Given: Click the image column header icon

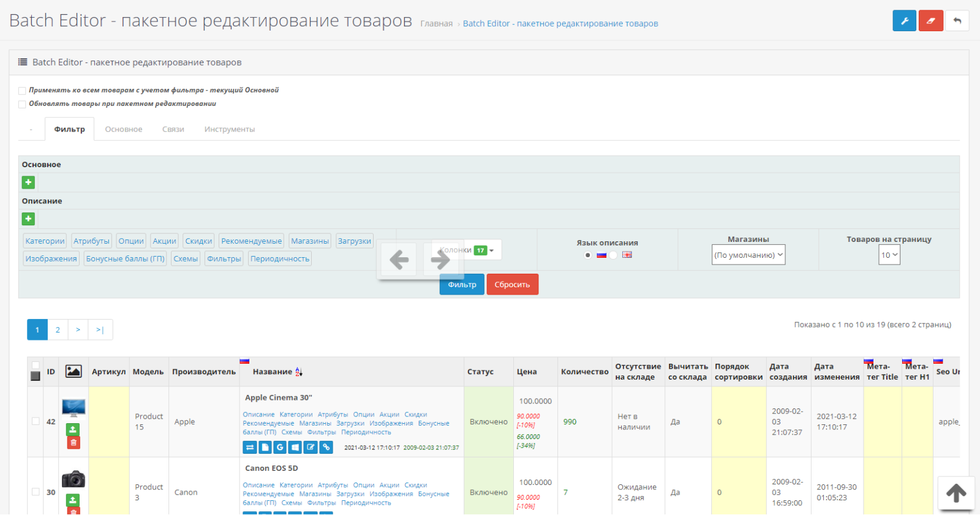Looking at the screenshot, I should [x=73, y=371].
